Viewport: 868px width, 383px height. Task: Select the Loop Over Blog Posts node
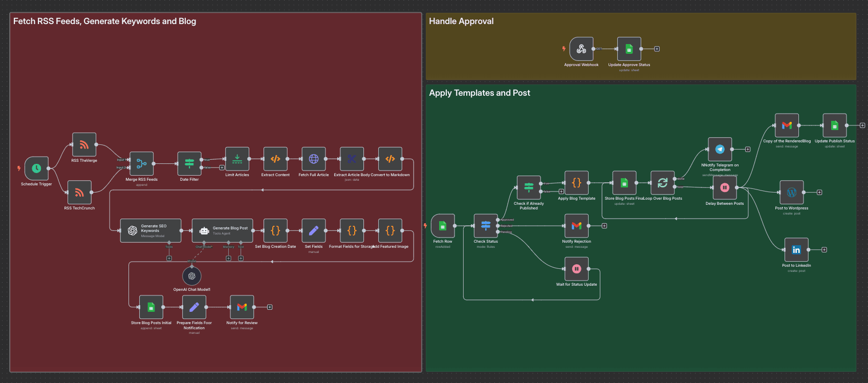[662, 183]
